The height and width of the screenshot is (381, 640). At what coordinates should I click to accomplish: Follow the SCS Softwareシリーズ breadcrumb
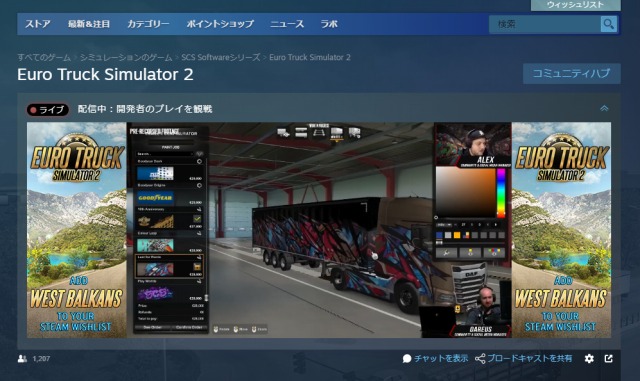click(x=220, y=57)
